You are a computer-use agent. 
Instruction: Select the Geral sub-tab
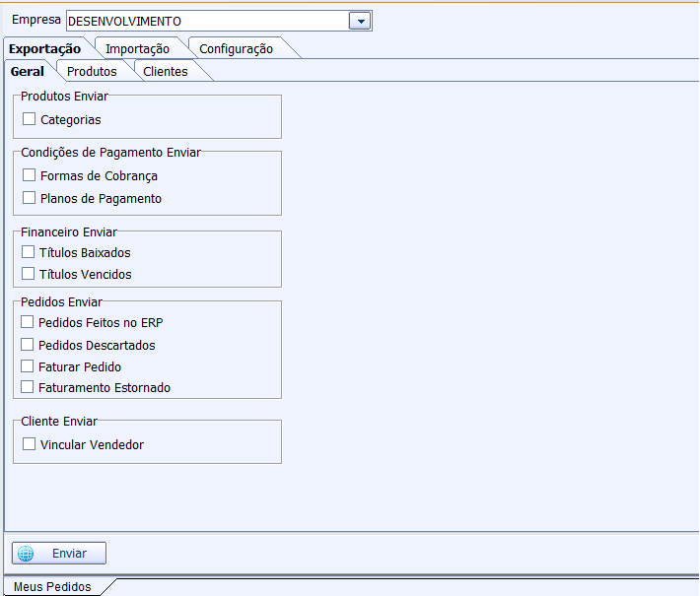[28, 71]
